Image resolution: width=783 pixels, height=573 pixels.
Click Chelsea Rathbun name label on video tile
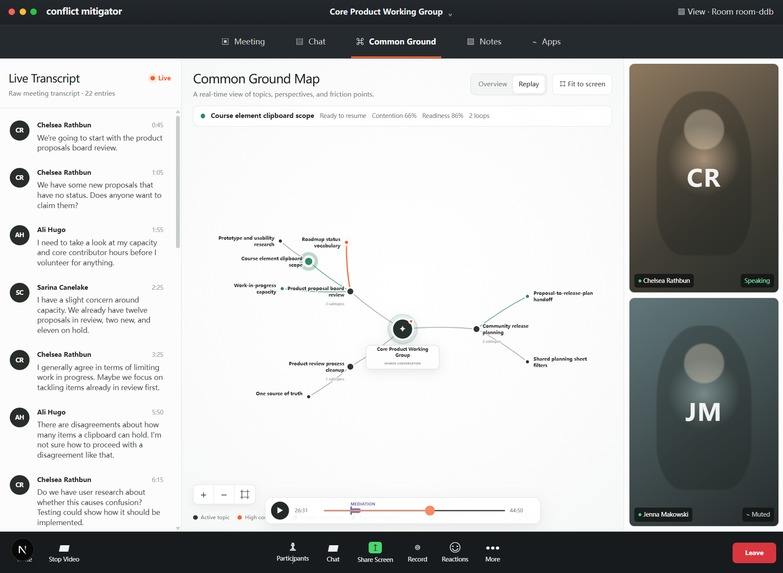pos(664,280)
